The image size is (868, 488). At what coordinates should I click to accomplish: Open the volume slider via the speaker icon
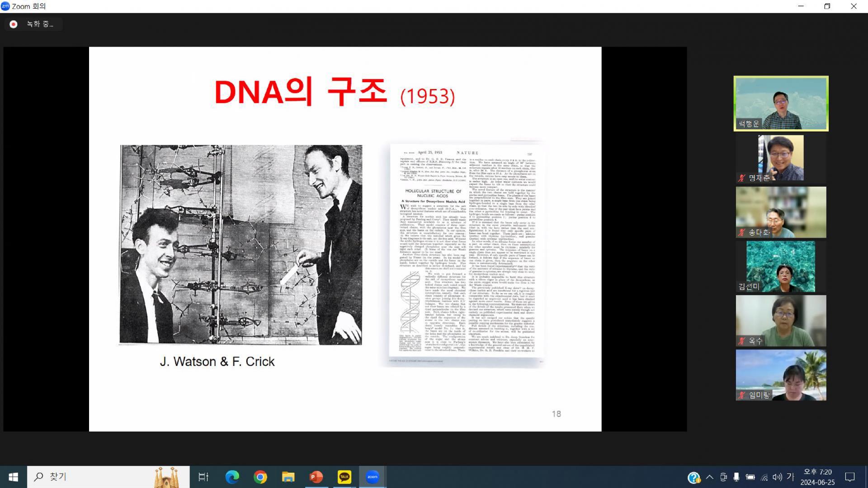pos(778,477)
